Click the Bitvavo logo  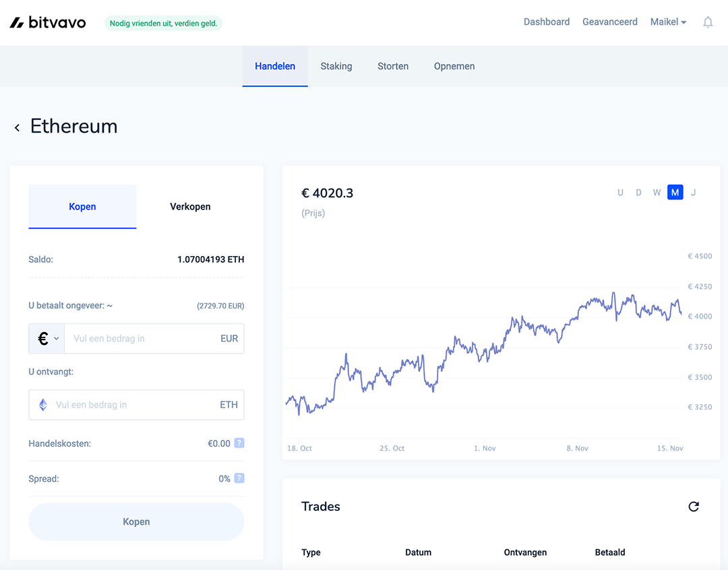(x=48, y=22)
